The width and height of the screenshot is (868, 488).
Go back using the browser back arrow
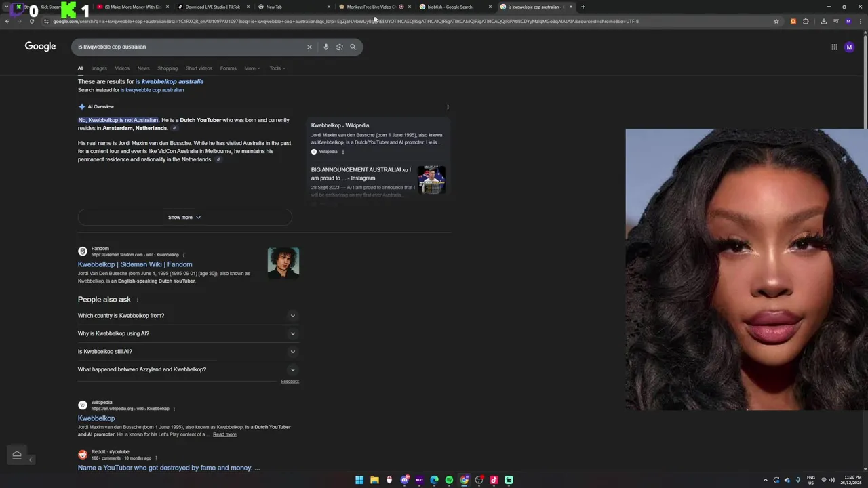coord(7,21)
